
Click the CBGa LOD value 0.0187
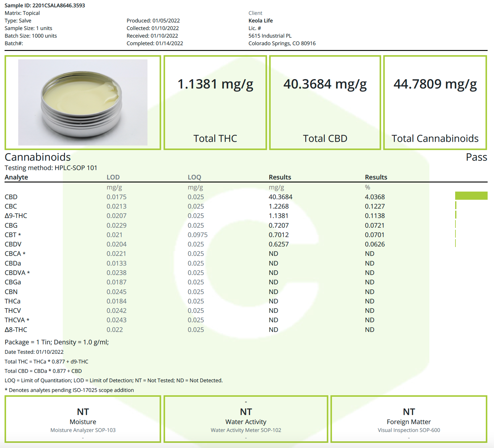117,282
